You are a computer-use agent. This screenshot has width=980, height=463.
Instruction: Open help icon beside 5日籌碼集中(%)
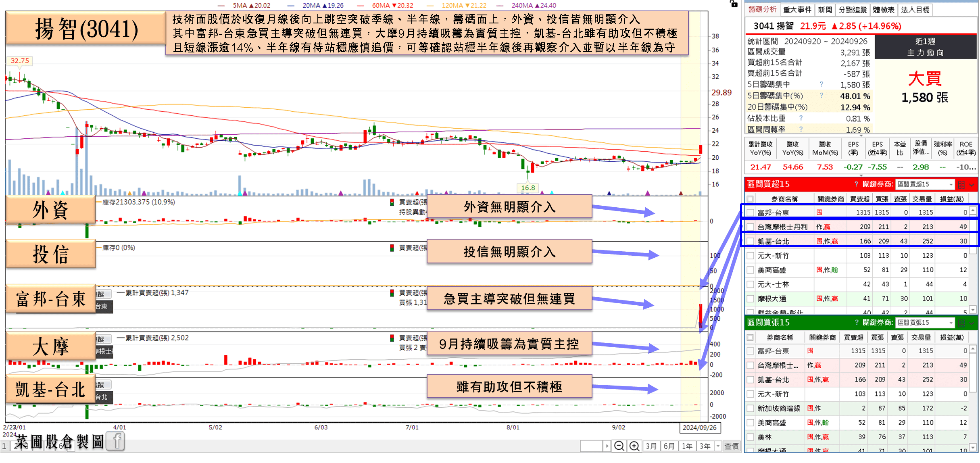pos(822,95)
